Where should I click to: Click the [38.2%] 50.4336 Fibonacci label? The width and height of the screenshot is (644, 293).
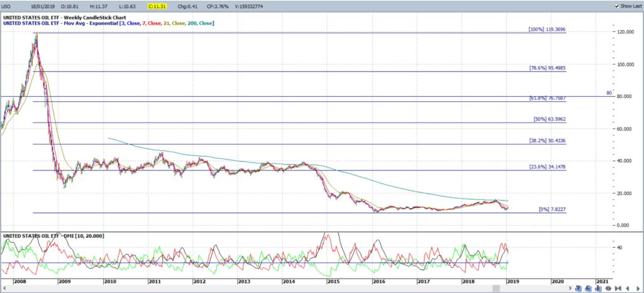548,141
